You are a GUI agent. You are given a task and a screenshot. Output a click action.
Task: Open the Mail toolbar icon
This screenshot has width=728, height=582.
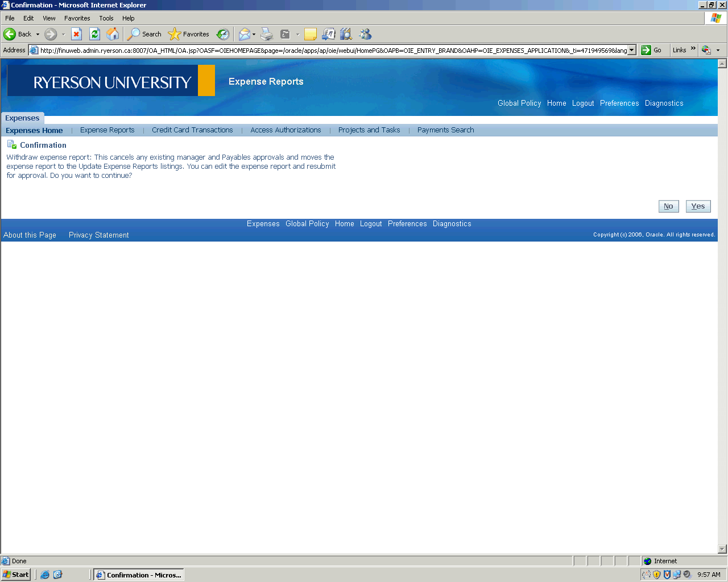click(244, 34)
